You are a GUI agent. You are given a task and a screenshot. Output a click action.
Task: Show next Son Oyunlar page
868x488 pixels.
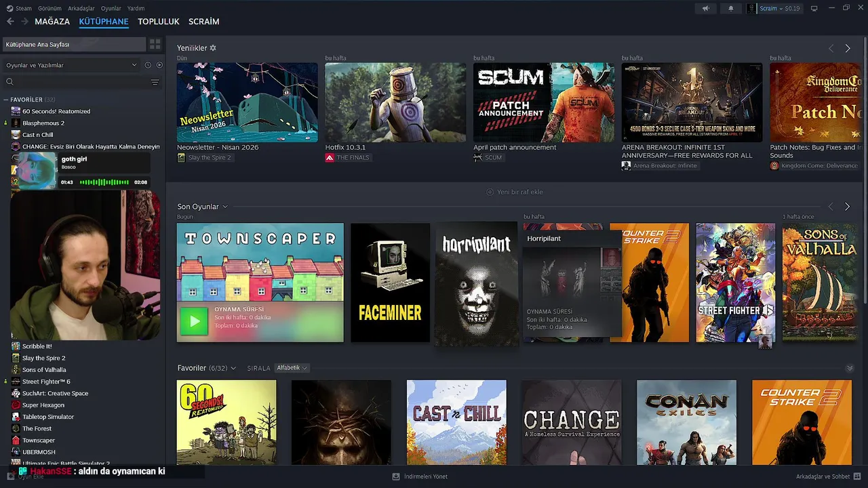tap(847, 206)
